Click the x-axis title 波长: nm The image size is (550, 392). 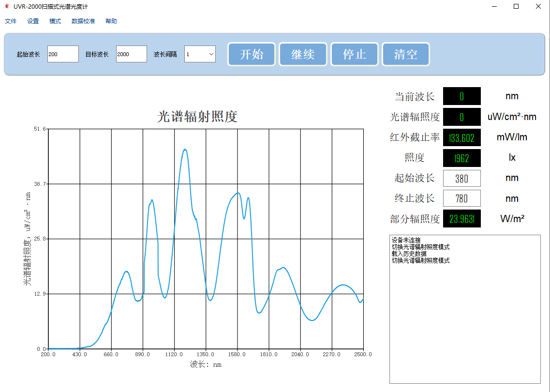coord(206,364)
